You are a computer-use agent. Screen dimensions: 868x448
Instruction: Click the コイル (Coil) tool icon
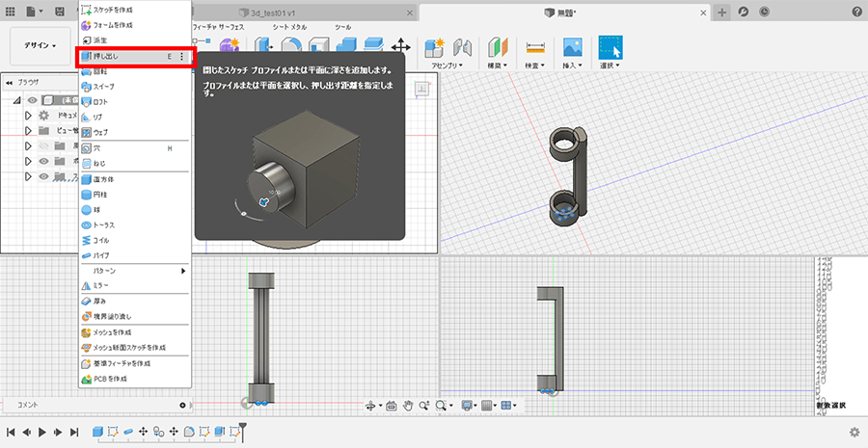(x=86, y=240)
